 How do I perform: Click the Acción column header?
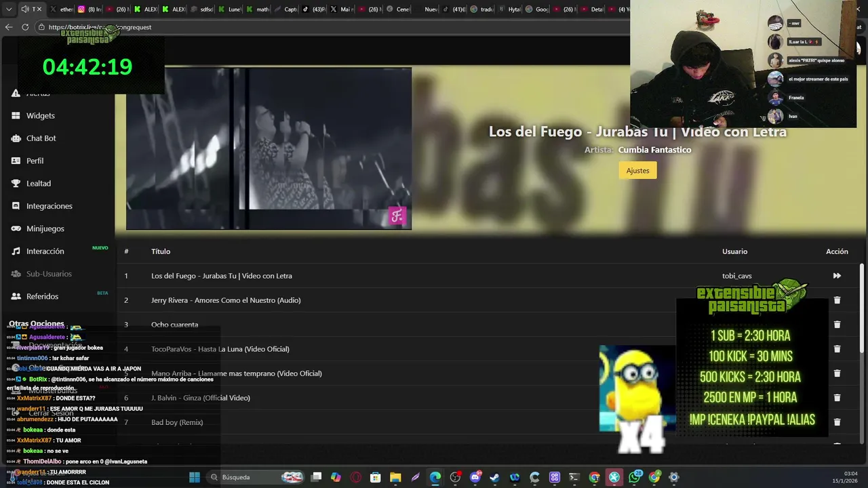837,251
